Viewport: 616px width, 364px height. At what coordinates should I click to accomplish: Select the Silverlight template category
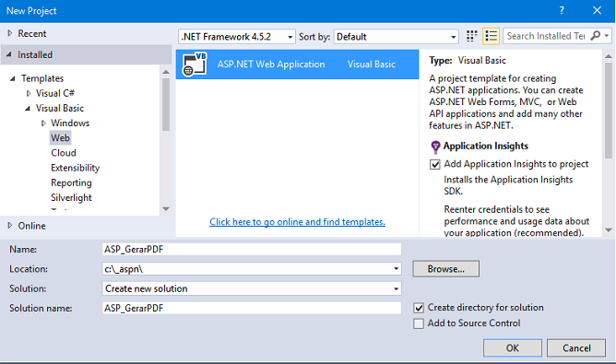tap(71, 197)
